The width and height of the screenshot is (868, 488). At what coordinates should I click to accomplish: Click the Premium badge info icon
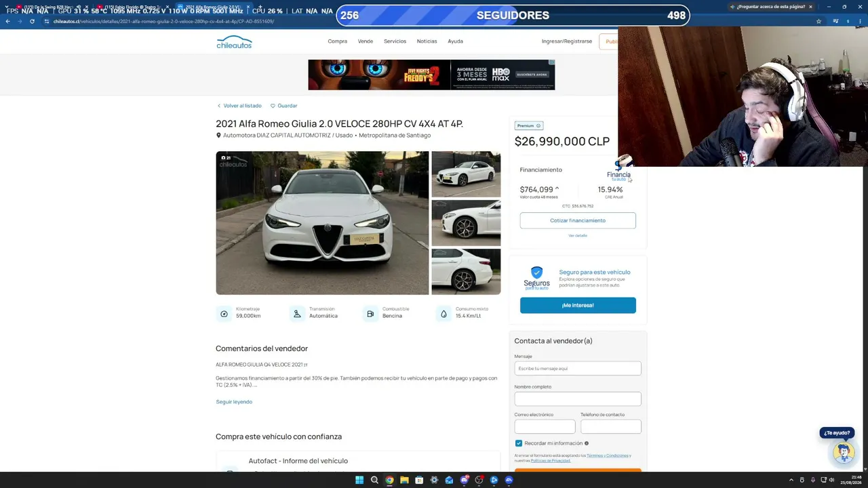coord(538,125)
